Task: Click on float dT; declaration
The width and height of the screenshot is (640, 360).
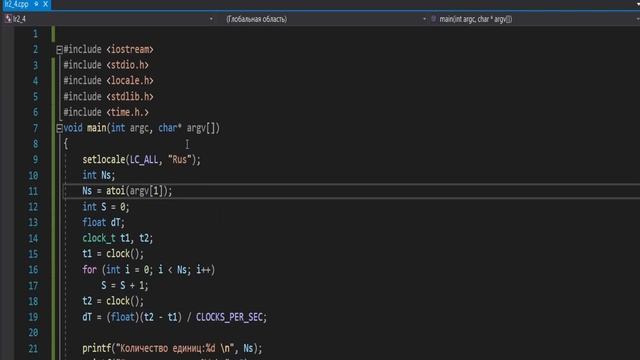Action: [103, 222]
